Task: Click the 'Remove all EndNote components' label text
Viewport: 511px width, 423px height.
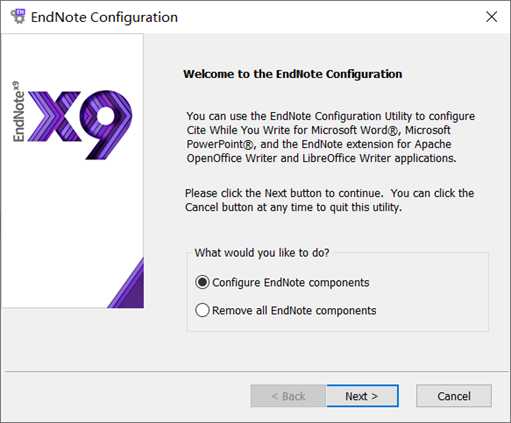Action: (294, 311)
